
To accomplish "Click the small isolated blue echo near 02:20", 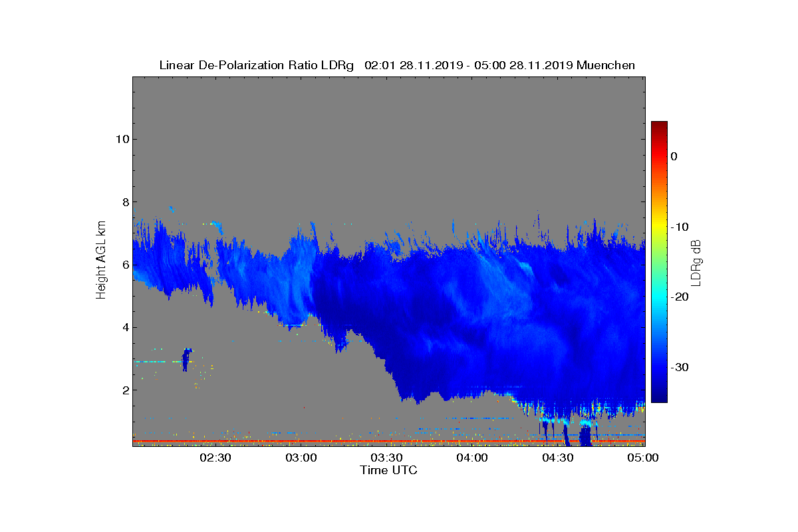I will point(187,359).
